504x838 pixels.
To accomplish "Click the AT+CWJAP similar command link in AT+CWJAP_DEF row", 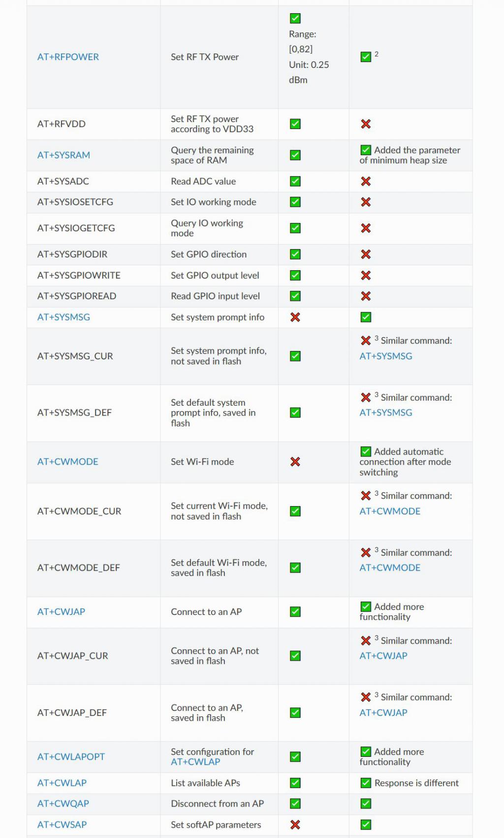I will (x=383, y=712).
